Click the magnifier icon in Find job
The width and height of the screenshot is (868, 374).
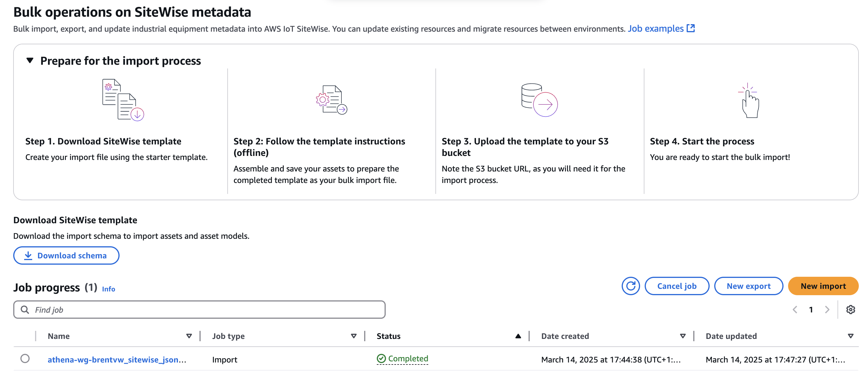click(25, 309)
